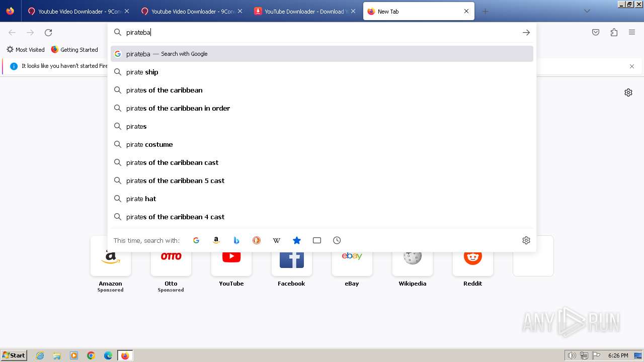Close the New Tab tab

466,11
